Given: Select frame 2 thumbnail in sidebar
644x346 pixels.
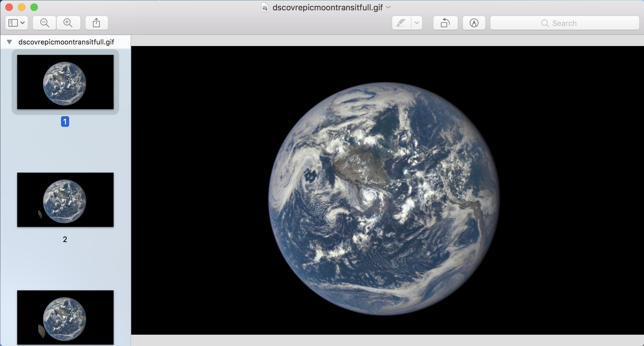Looking at the screenshot, I should coord(65,200).
